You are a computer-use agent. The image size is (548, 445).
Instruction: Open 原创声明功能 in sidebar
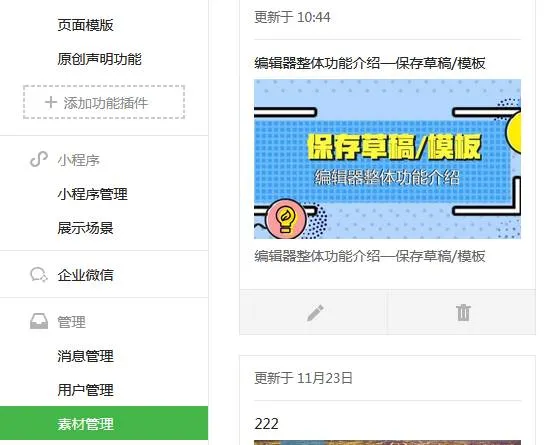click(x=100, y=59)
